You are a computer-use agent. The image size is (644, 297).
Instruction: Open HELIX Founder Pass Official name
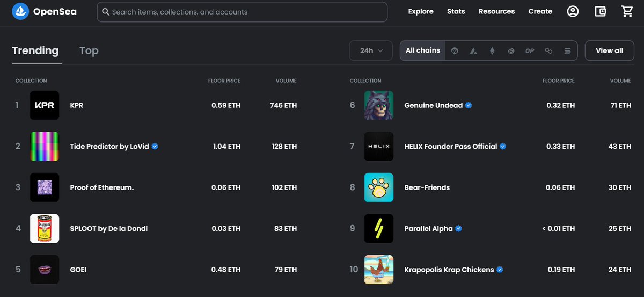(451, 146)
